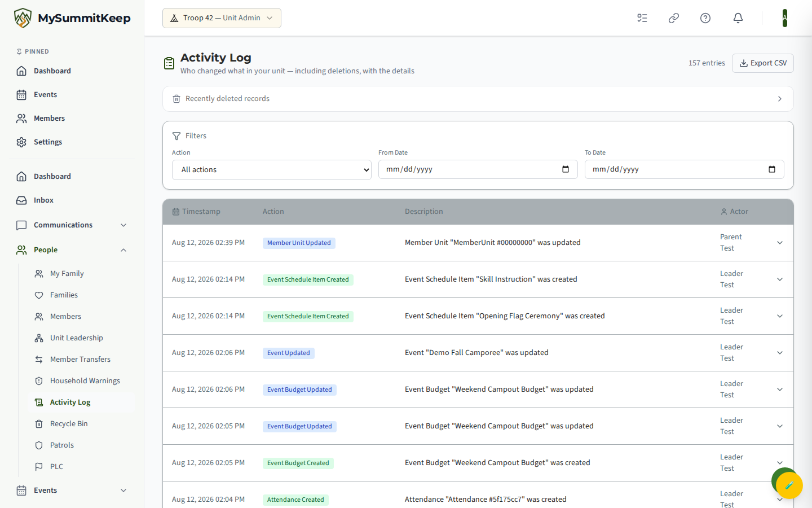
Task: Click the Event Updated badge
Action: (x=289, y=353)
